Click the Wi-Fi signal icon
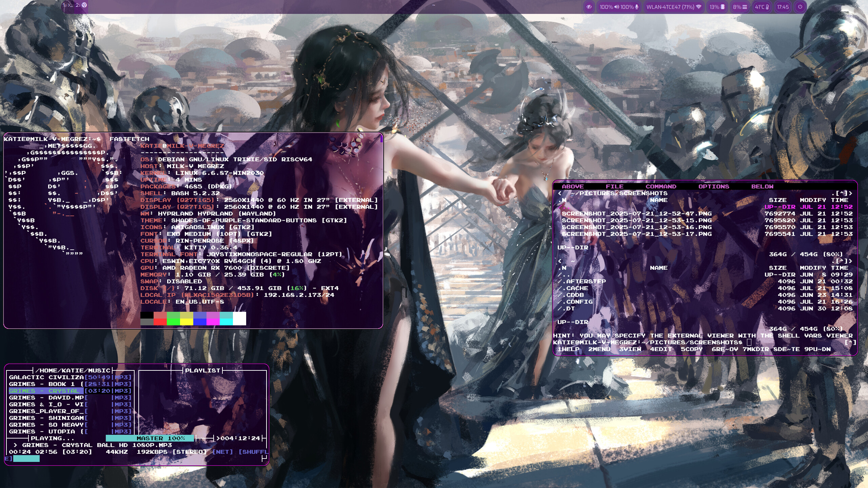868x488 pixels. point(698,7)
